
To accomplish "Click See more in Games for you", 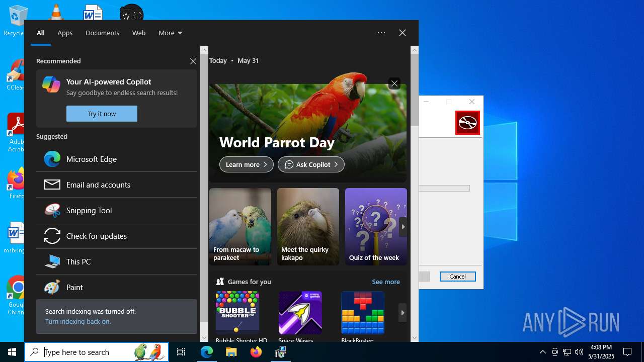I will point(386,282).
